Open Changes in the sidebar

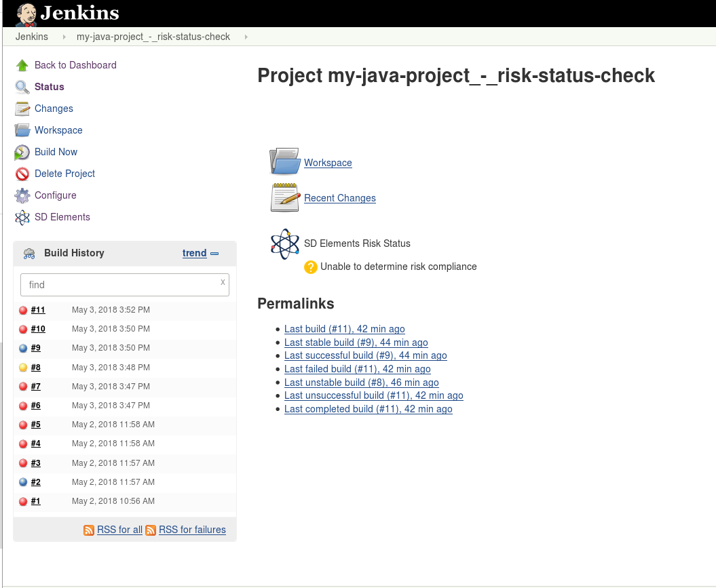[54, 109]
